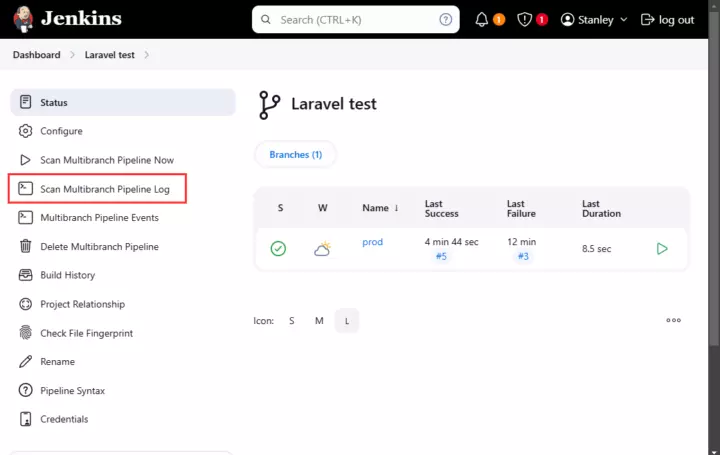Click the log out link

pos(667,20)
